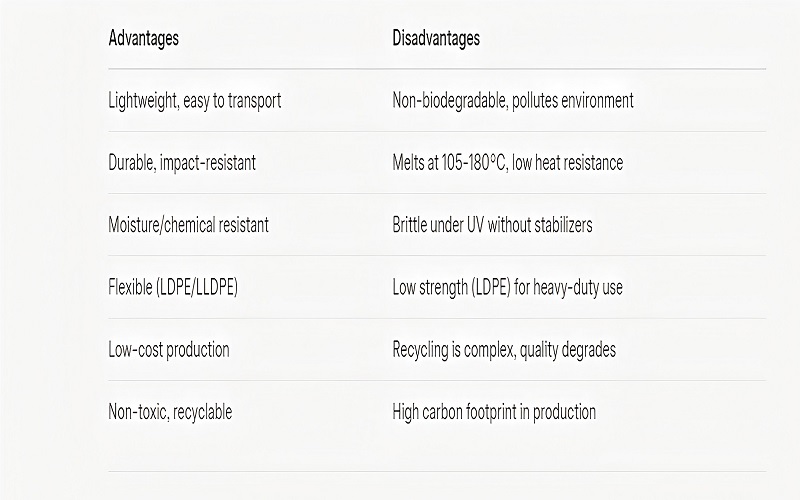Click High carbon footprint in production
The width and height of the screenshot is (800, 500).
click(x=494, y=412)
